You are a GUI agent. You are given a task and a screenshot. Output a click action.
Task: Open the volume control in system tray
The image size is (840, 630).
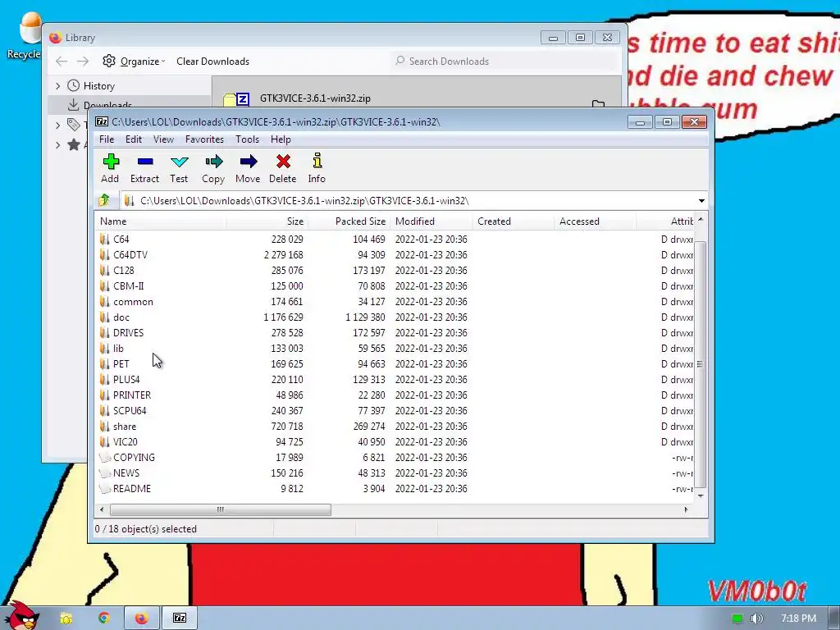tap(756, 619)
